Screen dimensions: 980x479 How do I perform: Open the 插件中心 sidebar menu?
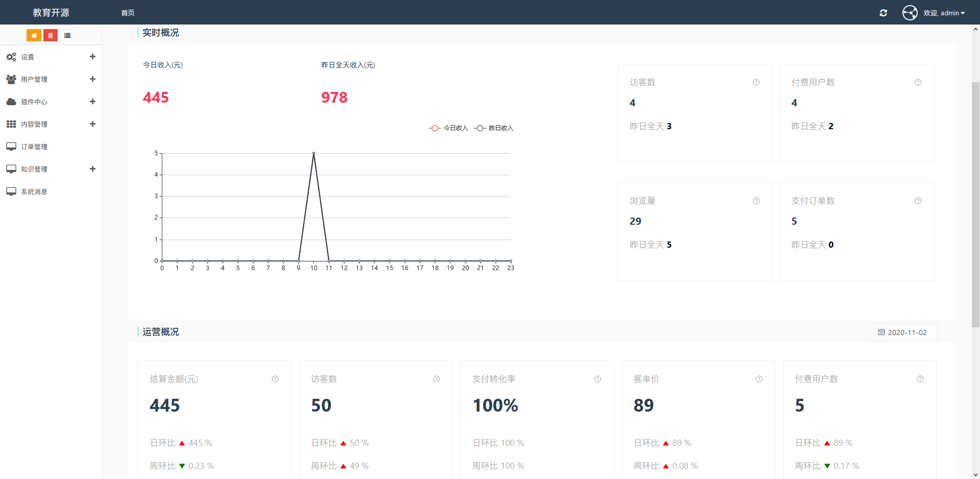51,102
